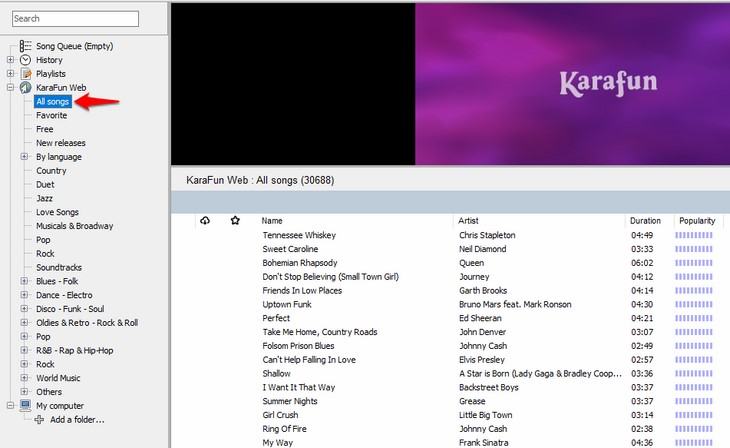Select the song Uptown Funk
Screen dimensions: 730x448
coord(287,305)
